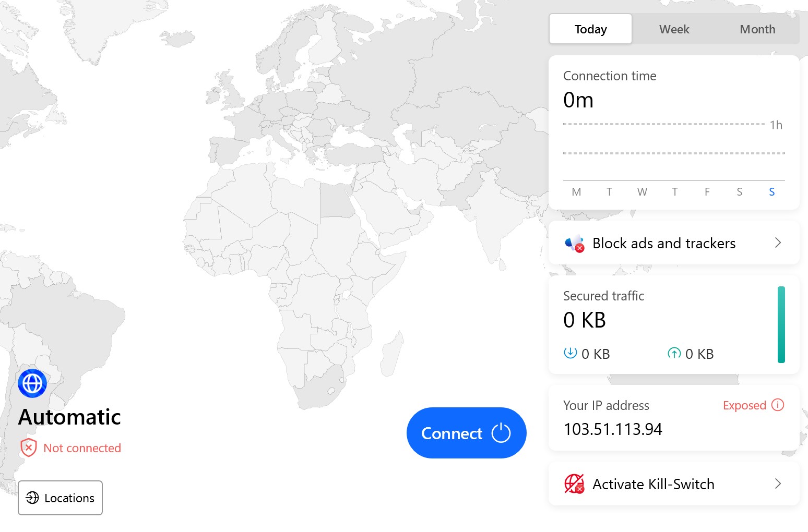Click the Block ads and trackers icon
Screen dimensions: 808x532
(574, 244)
